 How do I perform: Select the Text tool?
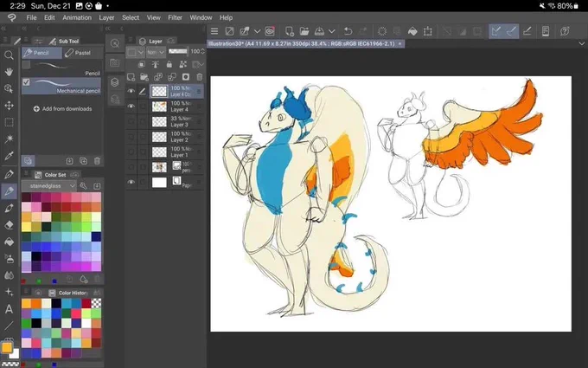[9, 309]
